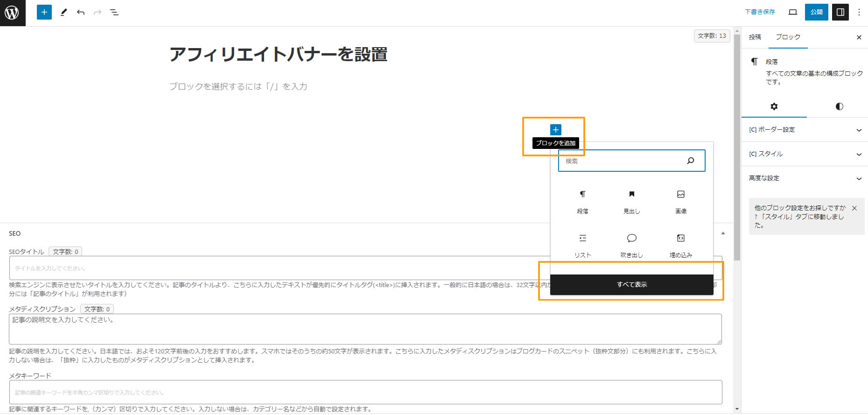868x415 pixels.
Task: Open the WordPress logo menu
Action: coord(13,13)
